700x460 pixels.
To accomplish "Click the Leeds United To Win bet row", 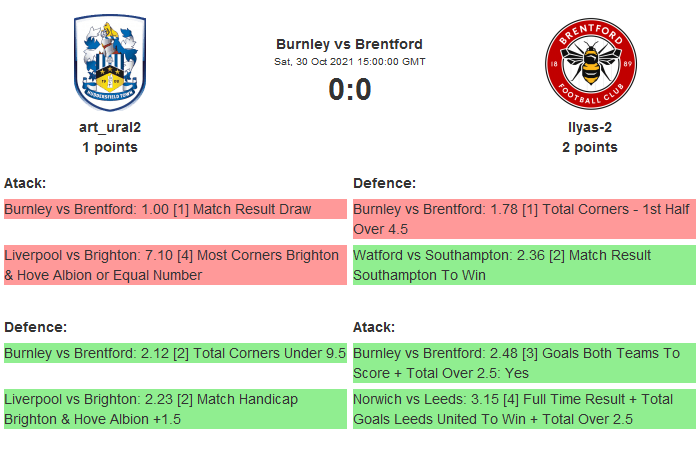I will click(x=523, y=409).
